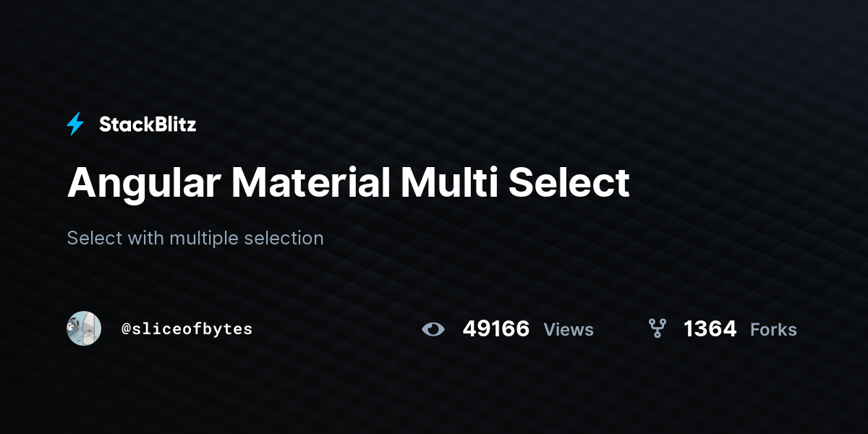Click the word "multiple" in the subtitle

(203, 238)
